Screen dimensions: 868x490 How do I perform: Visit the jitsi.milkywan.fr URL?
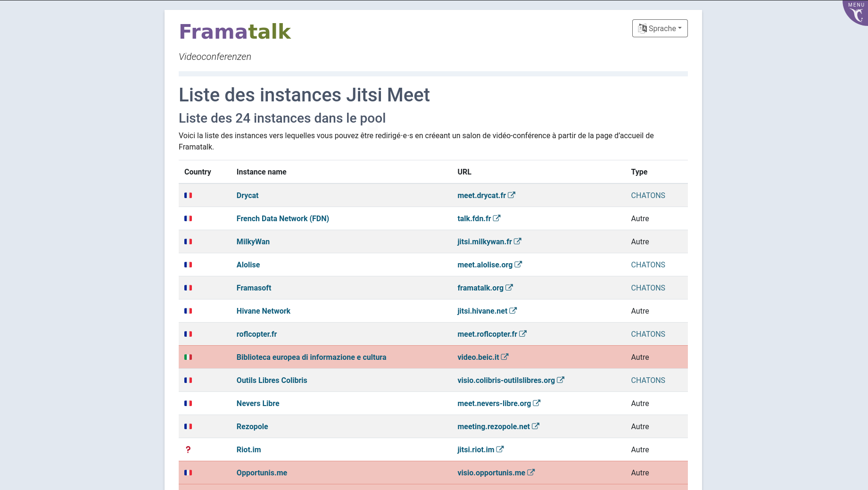tap(484, 241)
